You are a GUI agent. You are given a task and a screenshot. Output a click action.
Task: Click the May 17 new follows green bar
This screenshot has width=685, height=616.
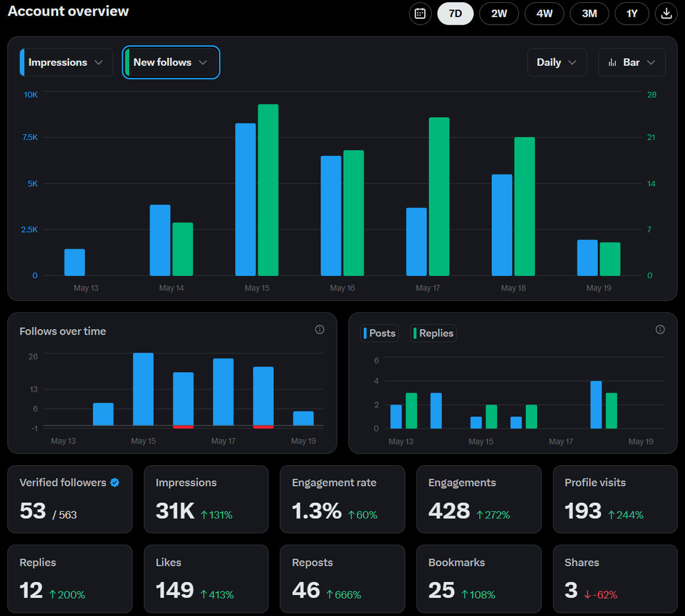point(439,196)
